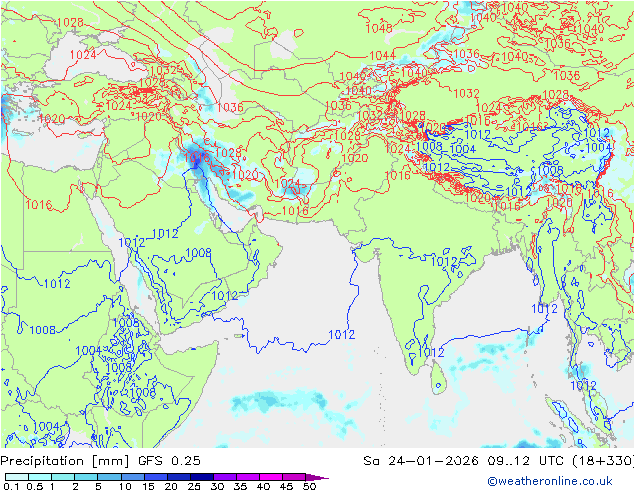Image resolution: width=634 pixels, height=490 pixels.
Task: Select the legend color for 0.5–1 mm
Action: tap(40, 477)
